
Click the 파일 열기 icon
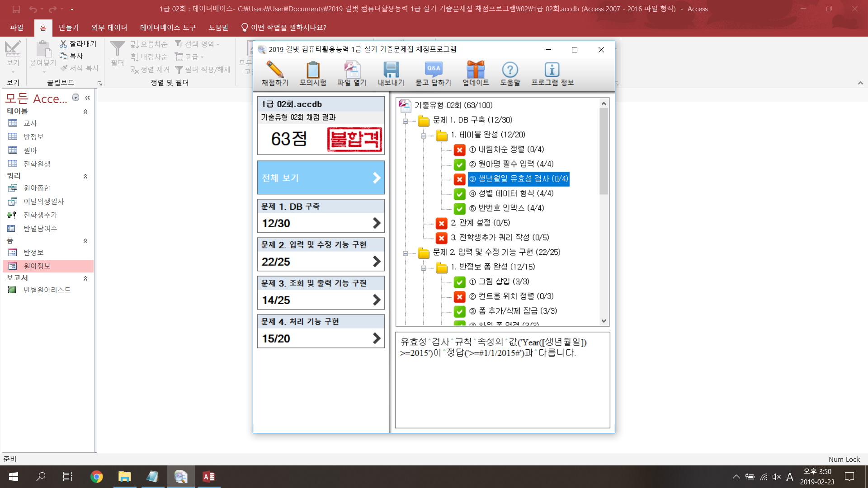[x=352, y=70]
